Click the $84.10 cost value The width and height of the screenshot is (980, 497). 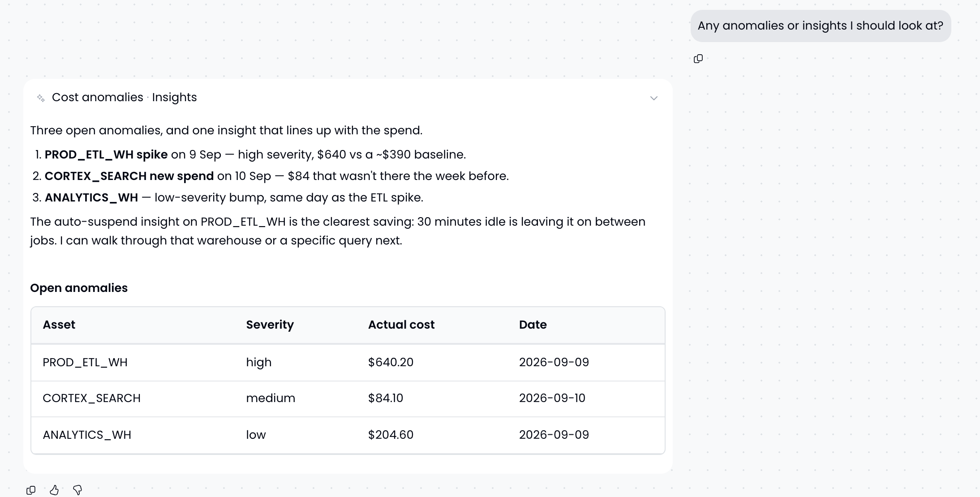(386, 398)
